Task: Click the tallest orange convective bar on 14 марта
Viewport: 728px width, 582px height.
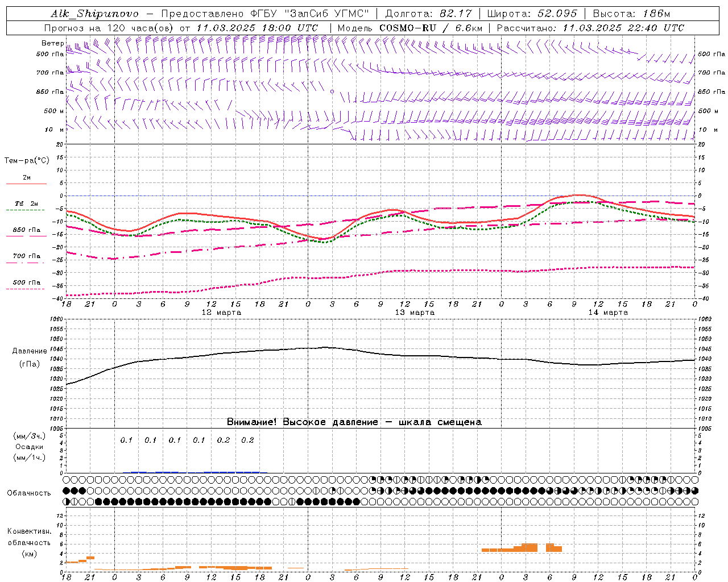Action: 530,547
